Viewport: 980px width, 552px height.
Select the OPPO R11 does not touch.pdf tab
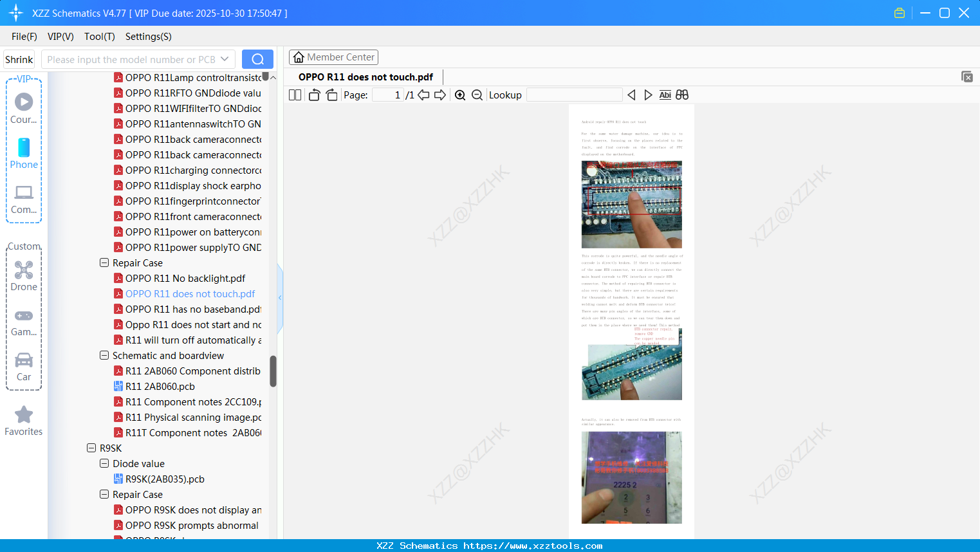[x=365, y=77]
